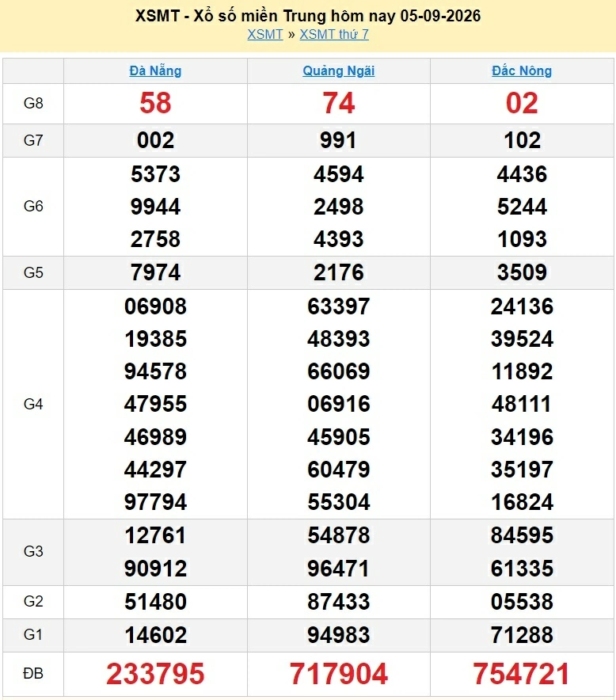Click G6 number 4393
This screenshot has height=700, width=616.
(338, 239)
